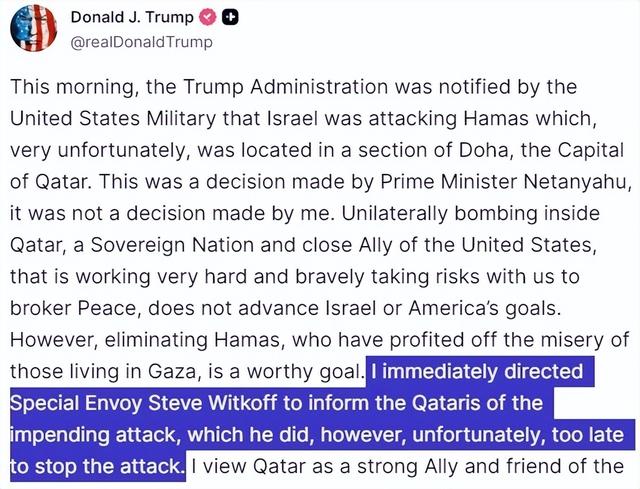Click the flag-themed profile avatar
This screenshot has width=640, height=489.
coord(34,27)
